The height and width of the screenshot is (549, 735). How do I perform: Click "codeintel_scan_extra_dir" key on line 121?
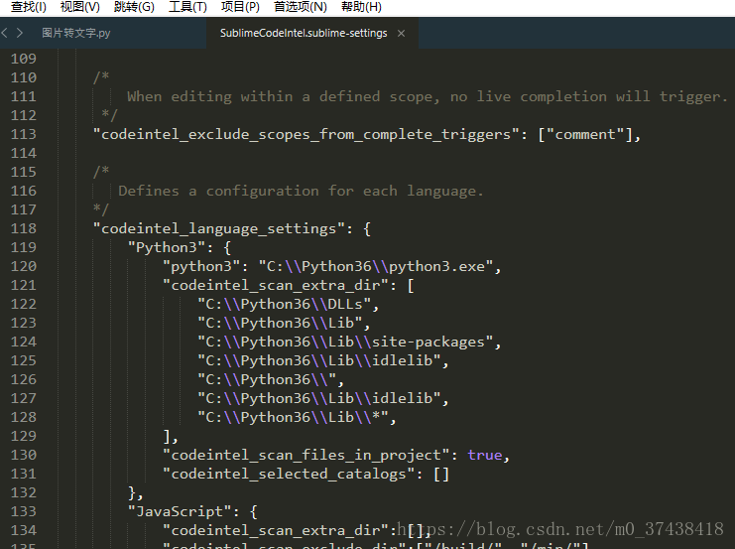pos(276,285)
